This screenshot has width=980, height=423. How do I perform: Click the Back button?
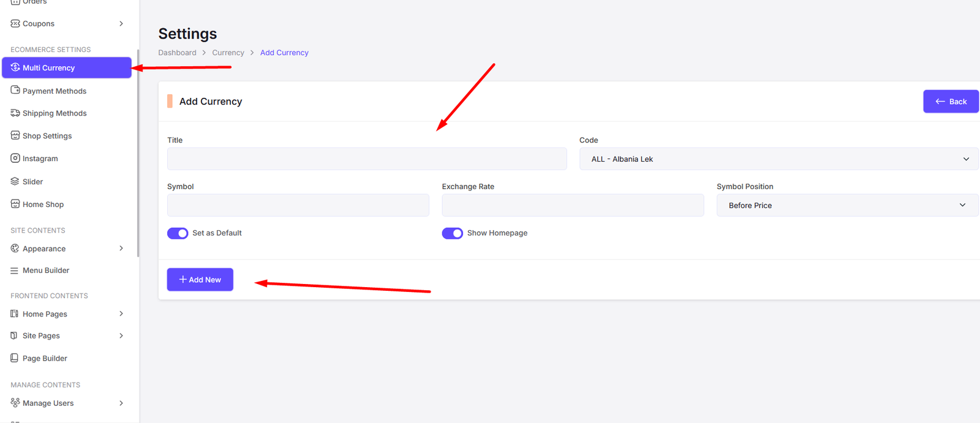[x=951, y=102]
